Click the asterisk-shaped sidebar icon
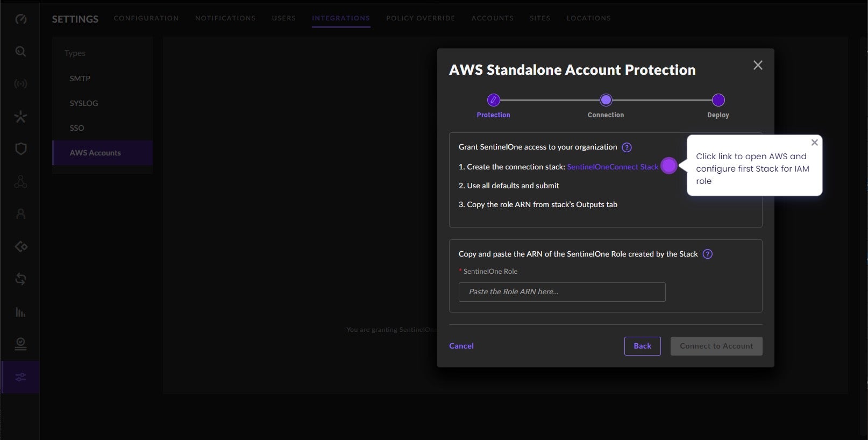868x440 pixels. [20, 116]
